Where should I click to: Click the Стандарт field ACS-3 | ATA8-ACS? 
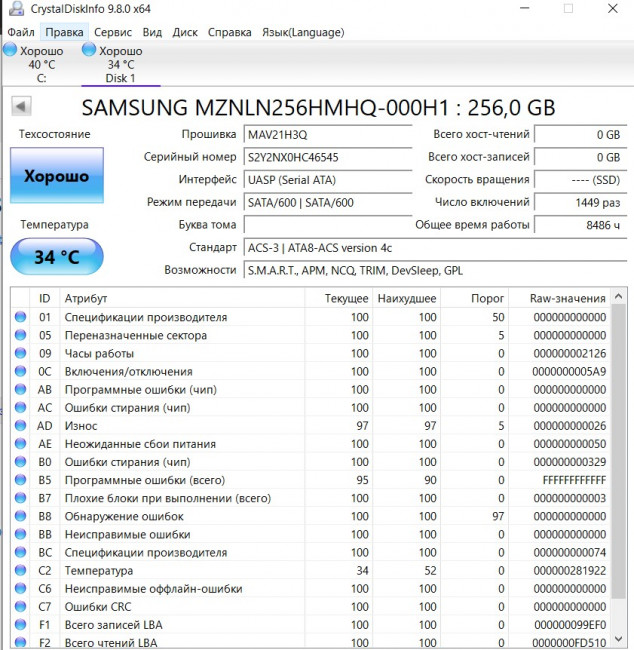435,248
